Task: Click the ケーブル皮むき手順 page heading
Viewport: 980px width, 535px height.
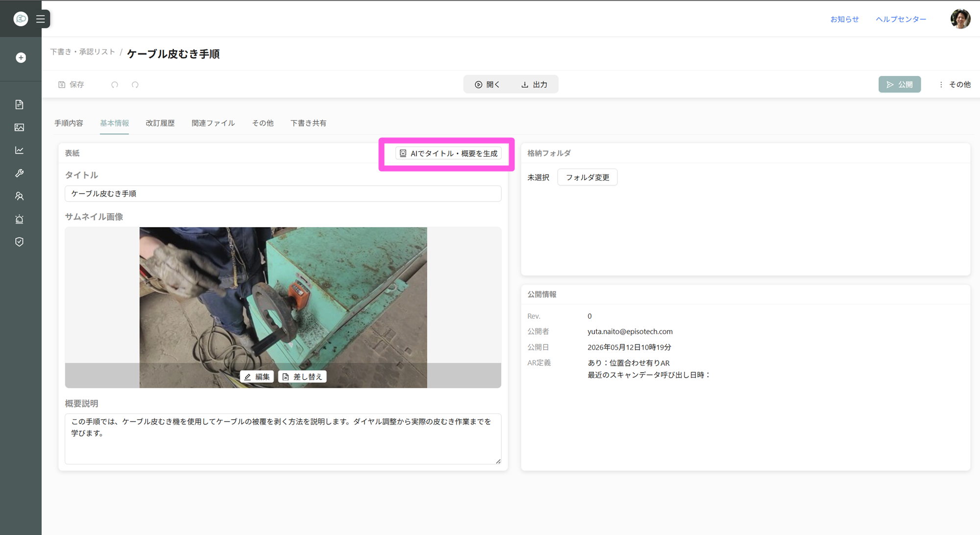Action: click(173, 54)
